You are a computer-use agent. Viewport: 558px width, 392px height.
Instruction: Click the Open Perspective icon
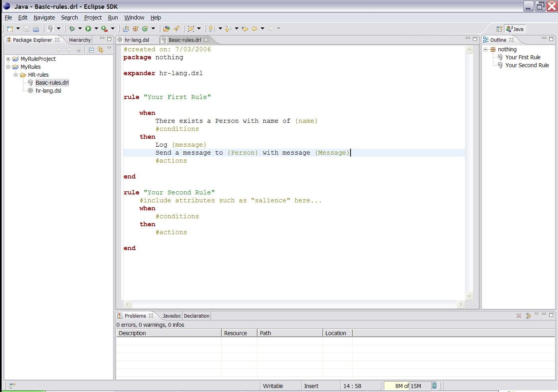click(499, 29)
